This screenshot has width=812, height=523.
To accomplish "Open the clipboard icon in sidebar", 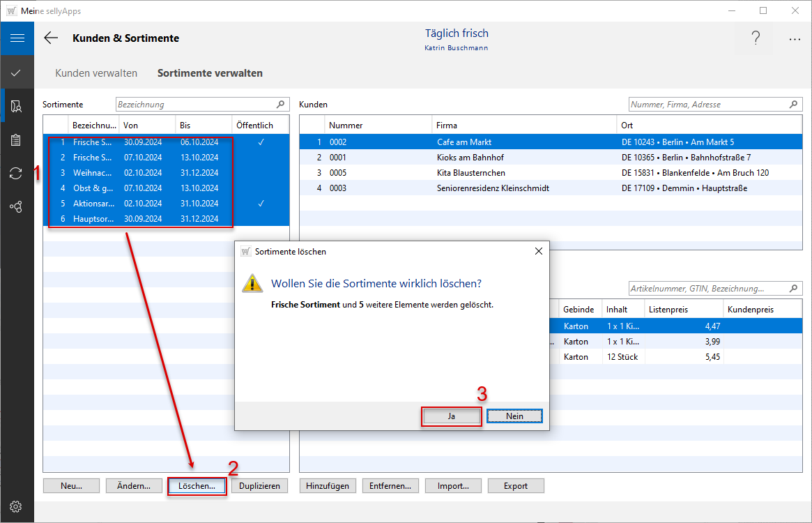I will pyautogui.click(x=17, y=139).
